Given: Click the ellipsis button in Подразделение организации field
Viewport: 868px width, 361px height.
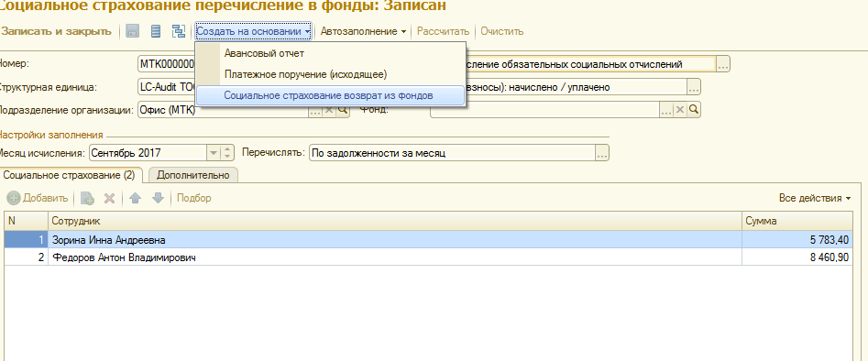Looking at the screenshot, I should click(315, 110).
